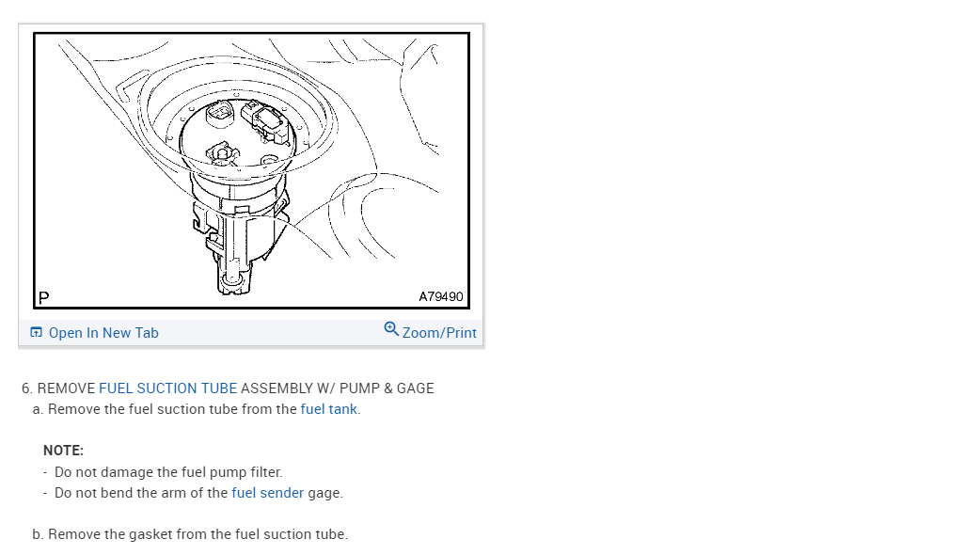
Task: Click the ASSEMBLY W/ PUMP & GAGE heading text
Action: [x=337, y=388]
